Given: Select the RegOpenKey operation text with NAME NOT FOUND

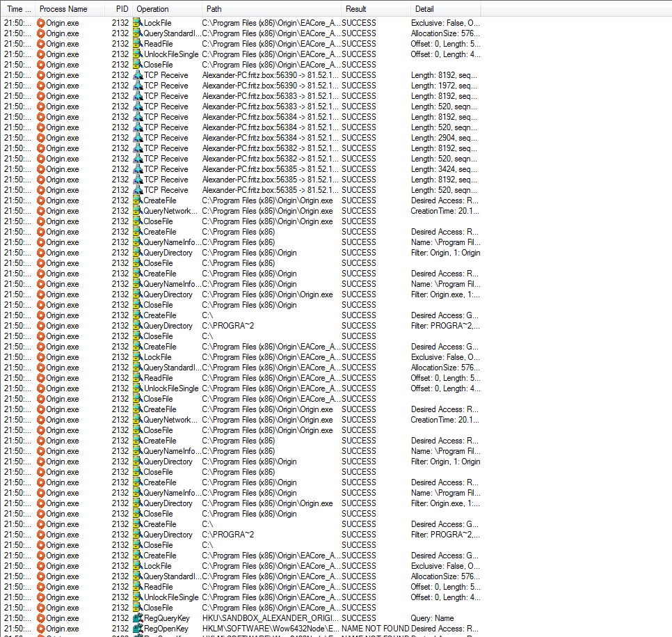Looking at the screenshot, I should point(166,629).
